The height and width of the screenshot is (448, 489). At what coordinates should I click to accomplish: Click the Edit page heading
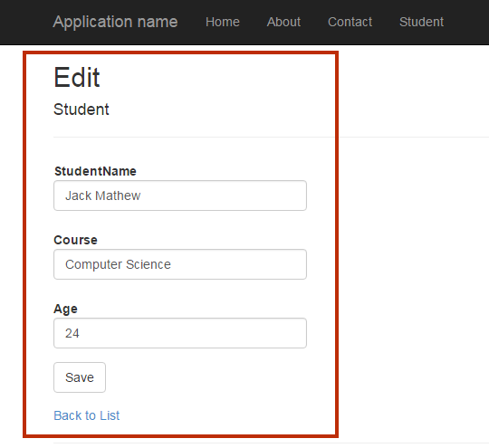77,77
